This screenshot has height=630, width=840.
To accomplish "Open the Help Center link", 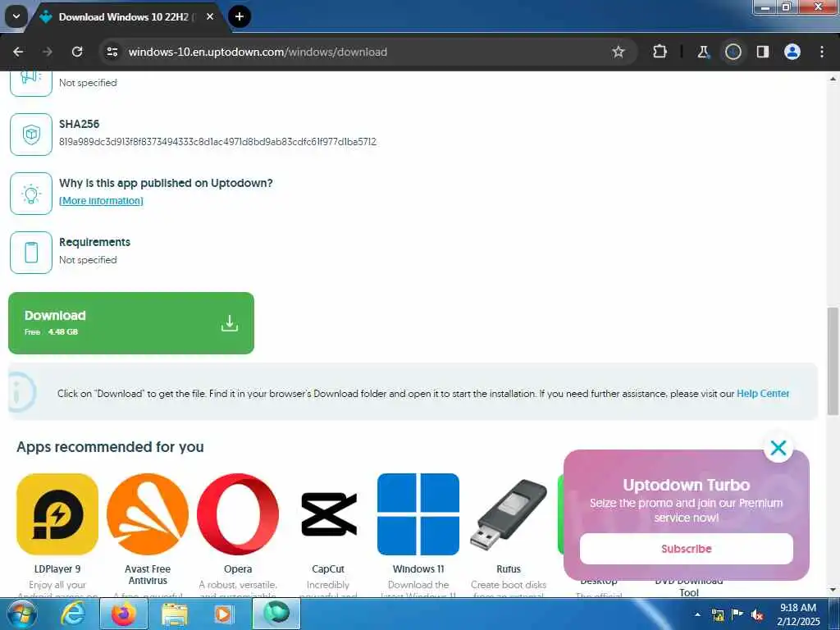I will 763,394.
